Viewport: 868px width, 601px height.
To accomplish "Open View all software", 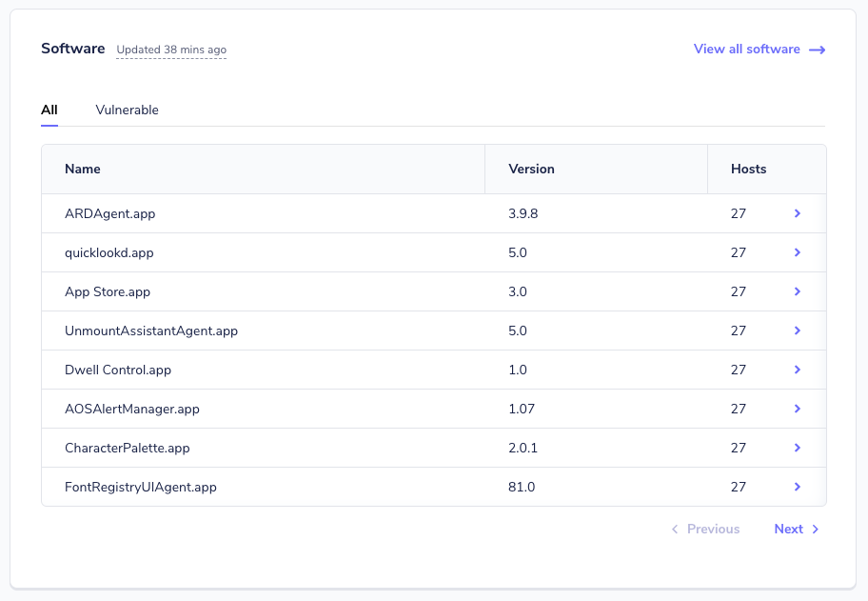I will coord(747,49).
